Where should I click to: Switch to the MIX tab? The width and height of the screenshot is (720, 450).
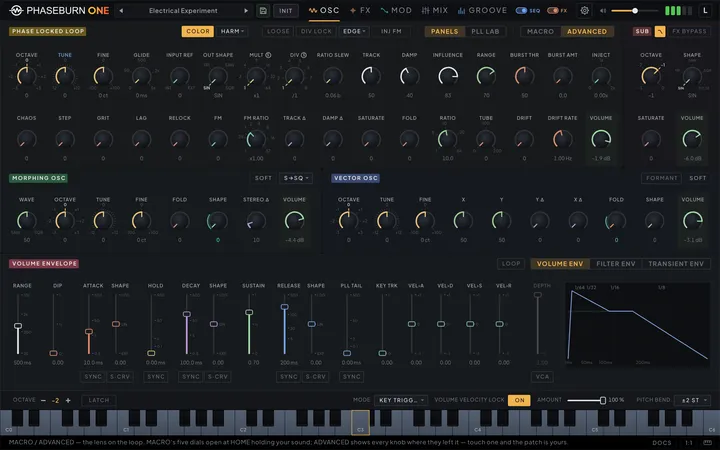point(434,11)
